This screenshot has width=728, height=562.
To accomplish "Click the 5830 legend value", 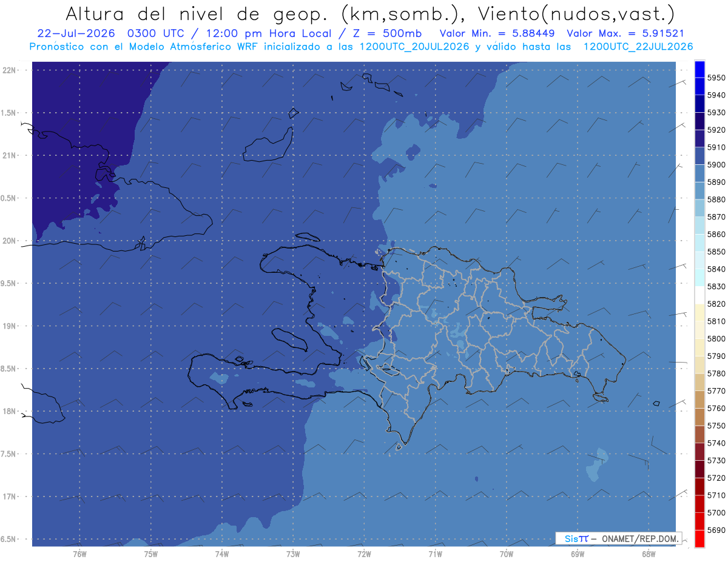I will pos(716,286).
